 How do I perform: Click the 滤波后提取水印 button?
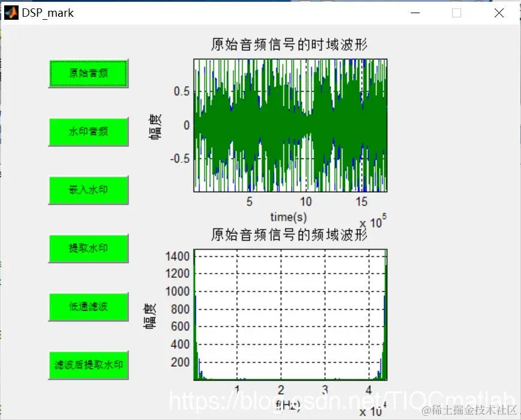point(89,365)
